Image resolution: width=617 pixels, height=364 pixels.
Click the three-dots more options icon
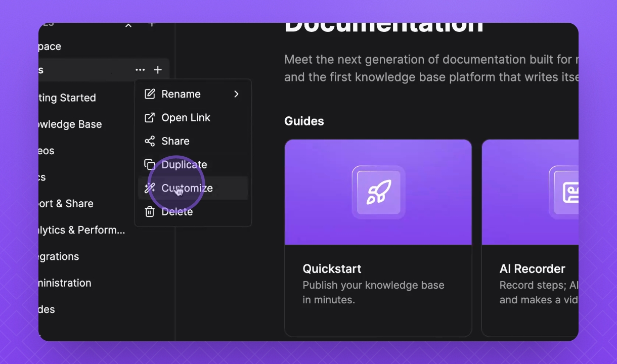pos(140,70)
